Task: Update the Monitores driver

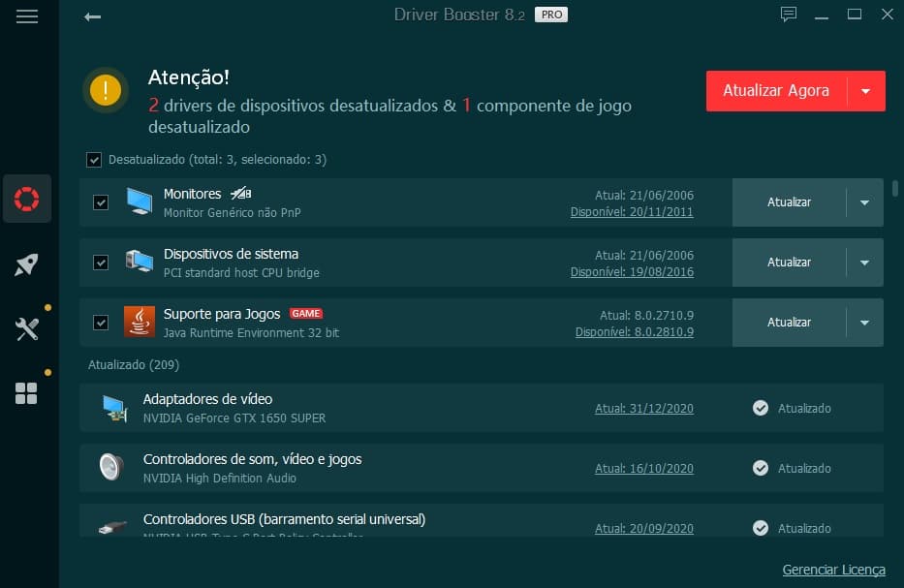Action: [x=789, y=202]
